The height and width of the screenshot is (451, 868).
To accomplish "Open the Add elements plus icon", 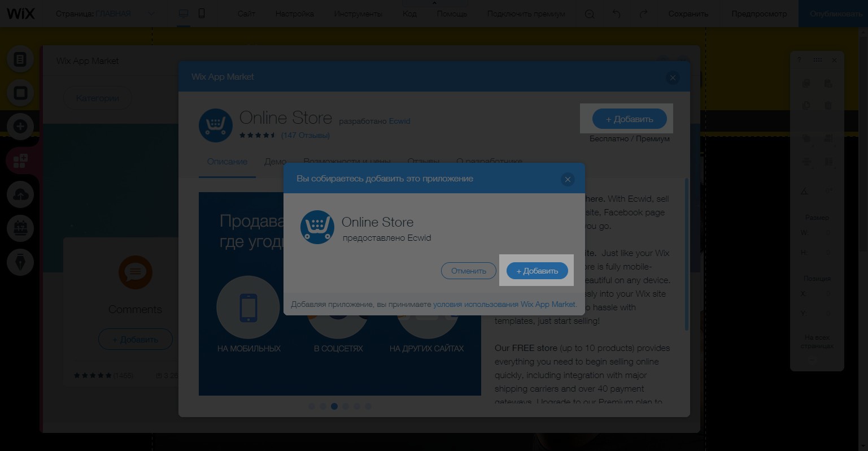I will [20, 127].
